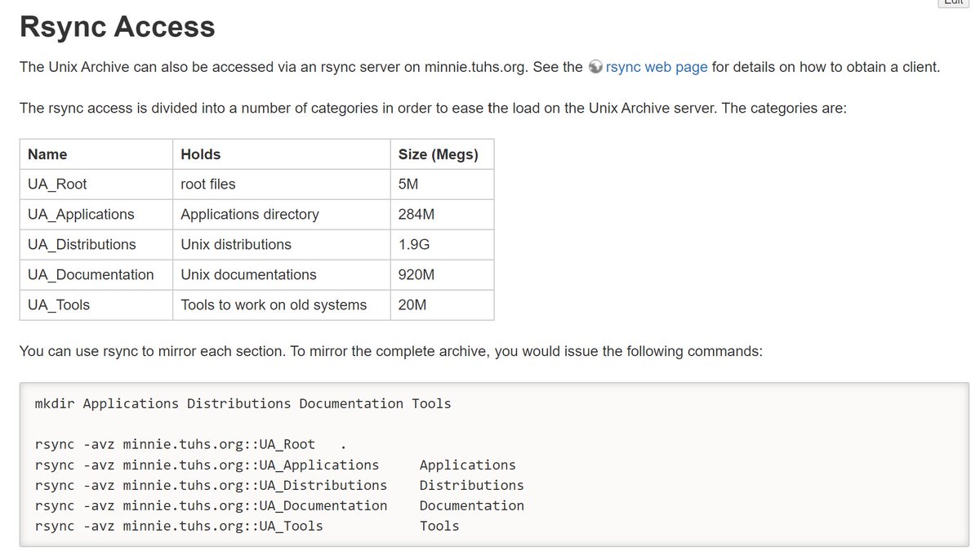
Task: Select the UA_Tools table cell
Action: pos(59,305)
